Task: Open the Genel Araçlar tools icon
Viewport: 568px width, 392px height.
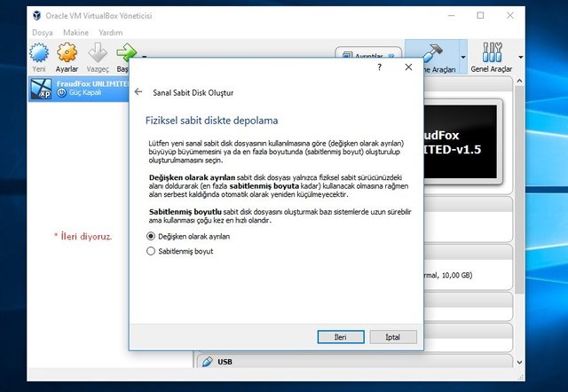Action: click(492, 53)
